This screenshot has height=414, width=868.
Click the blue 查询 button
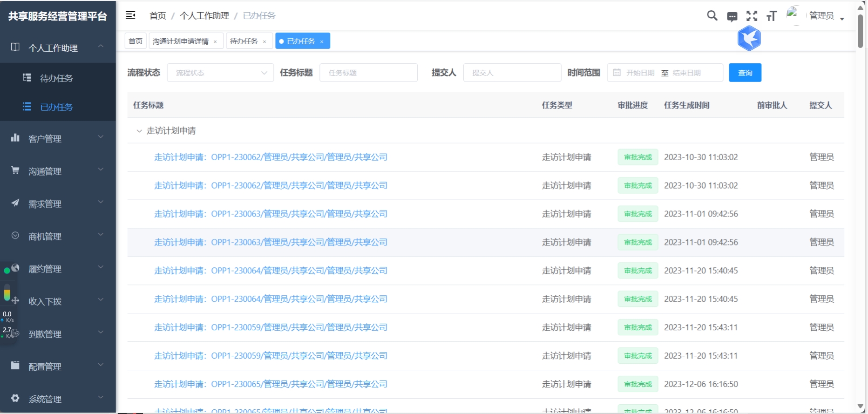[x=745, y=73]
